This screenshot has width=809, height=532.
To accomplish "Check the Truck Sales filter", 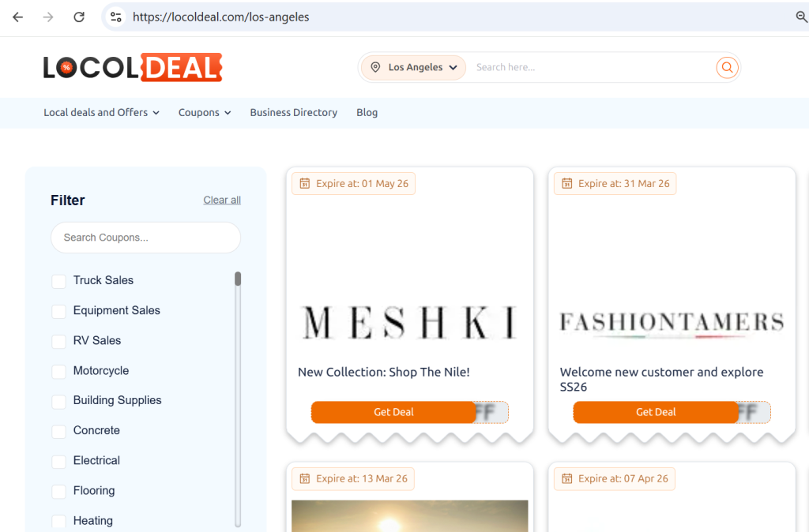I will (x=58, y=280).
